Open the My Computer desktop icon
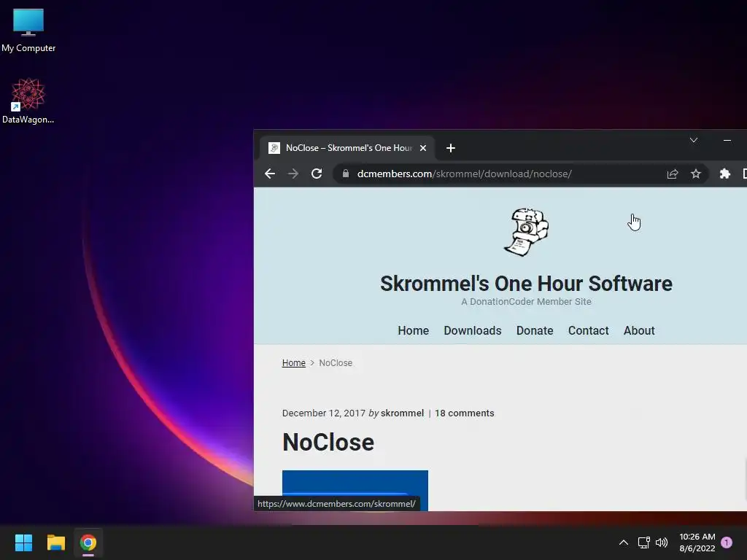This screenshot has width=747, height=560. tap(28, 30)
